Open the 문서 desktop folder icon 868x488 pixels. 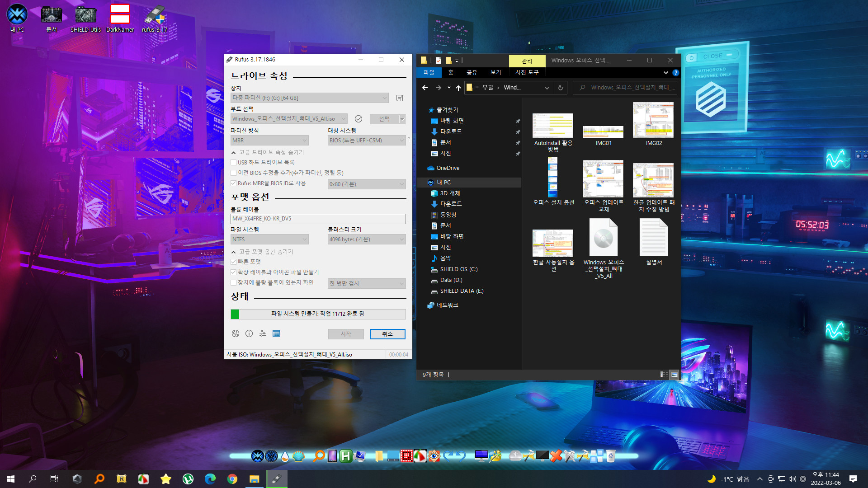coord(52,18)
